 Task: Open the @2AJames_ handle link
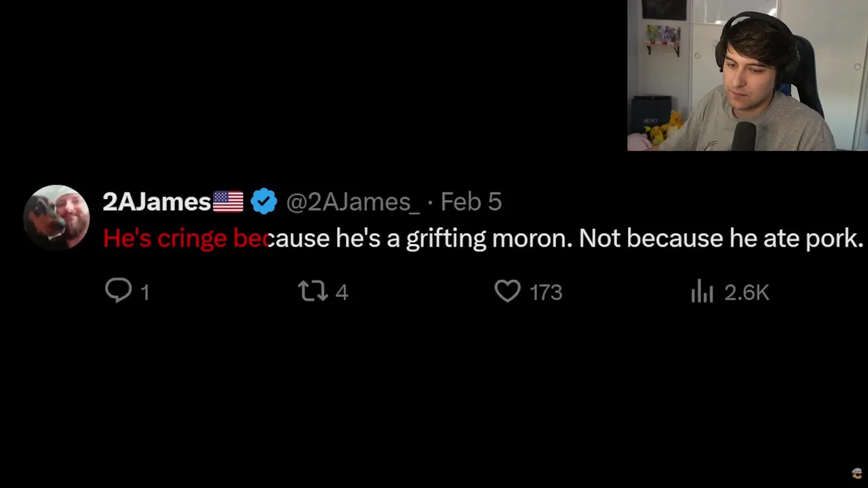click(x=353, y=201)
